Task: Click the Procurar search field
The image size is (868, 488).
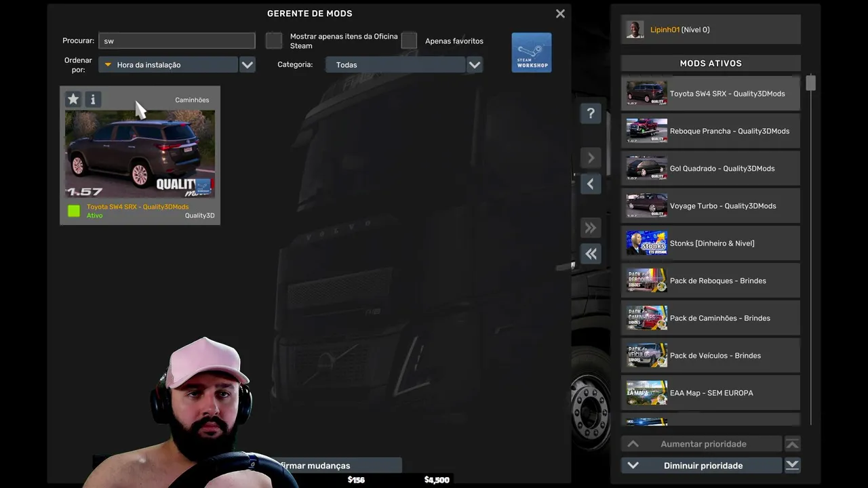Action: (x=177, y=41)
